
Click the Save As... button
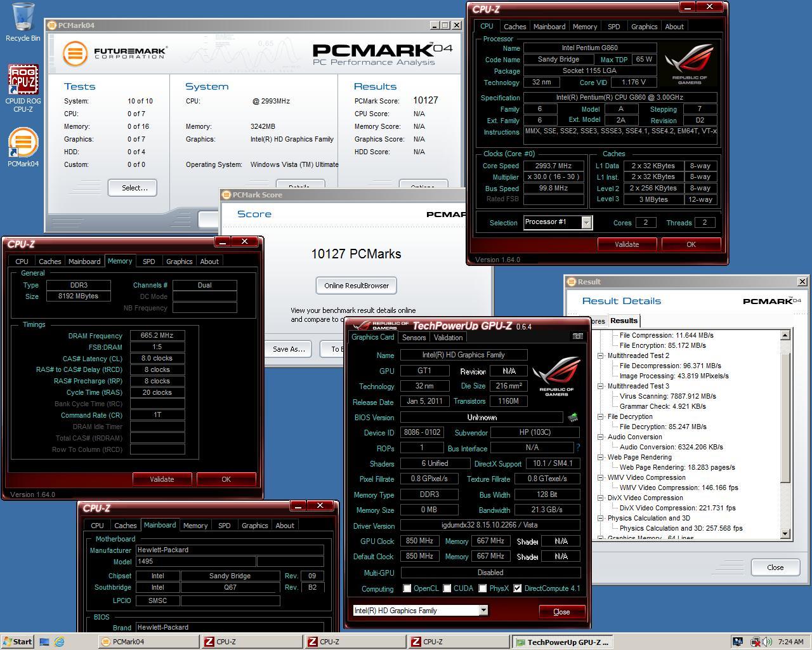pos(289,349)
